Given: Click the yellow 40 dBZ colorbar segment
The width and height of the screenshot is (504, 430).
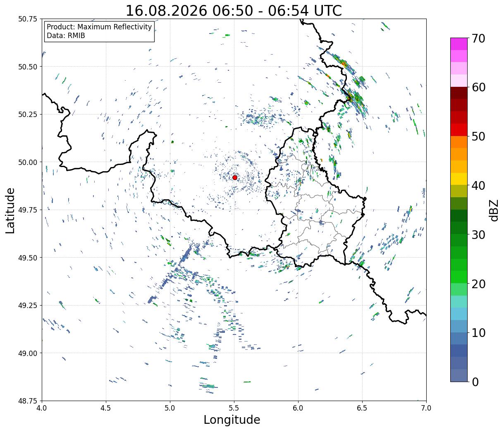Looking at the screenshot, I should click(x=459, y=179).
